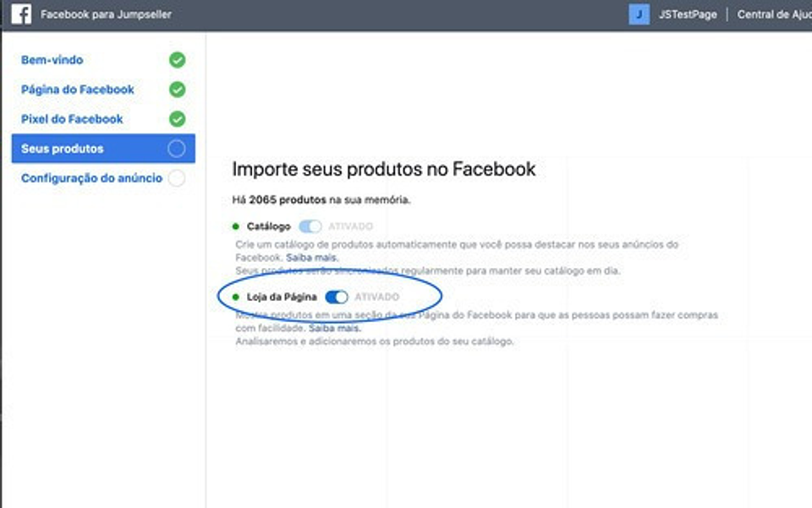This screenshot has height=508, width=812.
Task: Open Saiba mais link under Loja da Página
Action: 335,328
